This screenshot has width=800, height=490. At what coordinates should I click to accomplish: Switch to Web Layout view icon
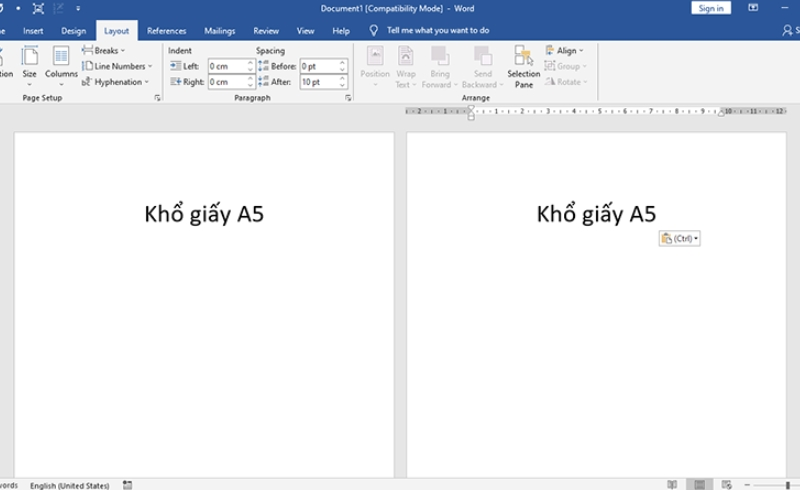point(728,485)
